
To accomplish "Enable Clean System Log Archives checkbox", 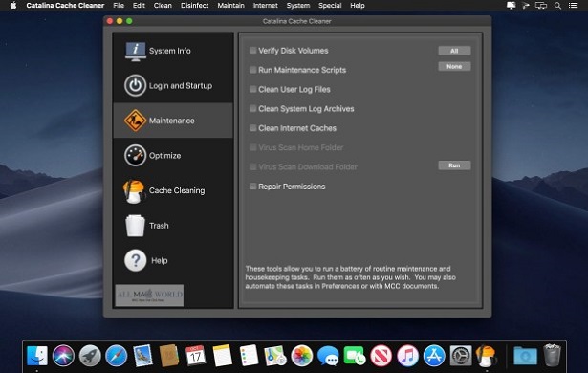I will click(x=253, y=108).
